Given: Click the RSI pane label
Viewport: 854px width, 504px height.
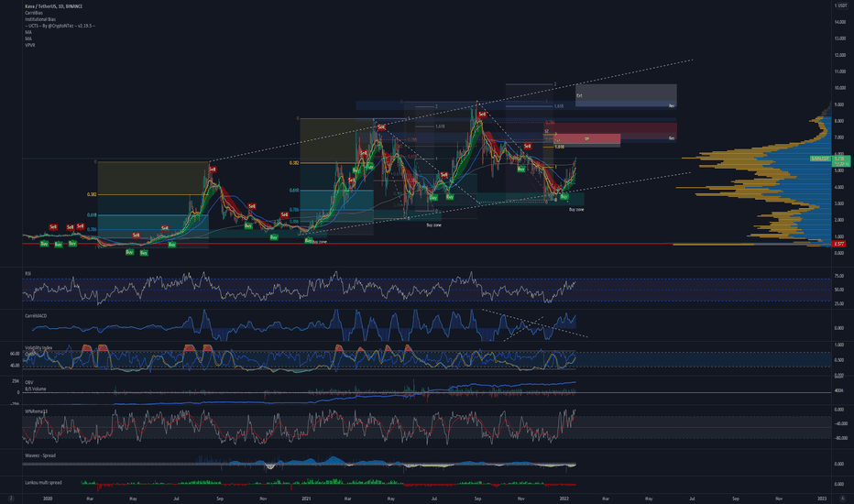Looking at the screenshot, I should pyautogui.click(x=27, y=273).
